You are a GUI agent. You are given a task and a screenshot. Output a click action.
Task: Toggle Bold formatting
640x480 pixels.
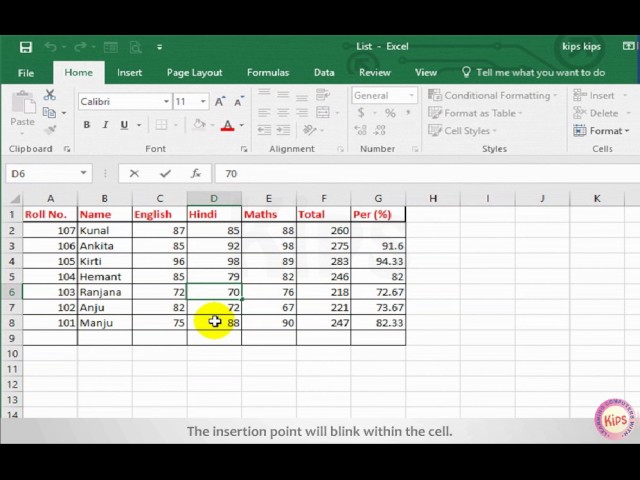[87, 125]
